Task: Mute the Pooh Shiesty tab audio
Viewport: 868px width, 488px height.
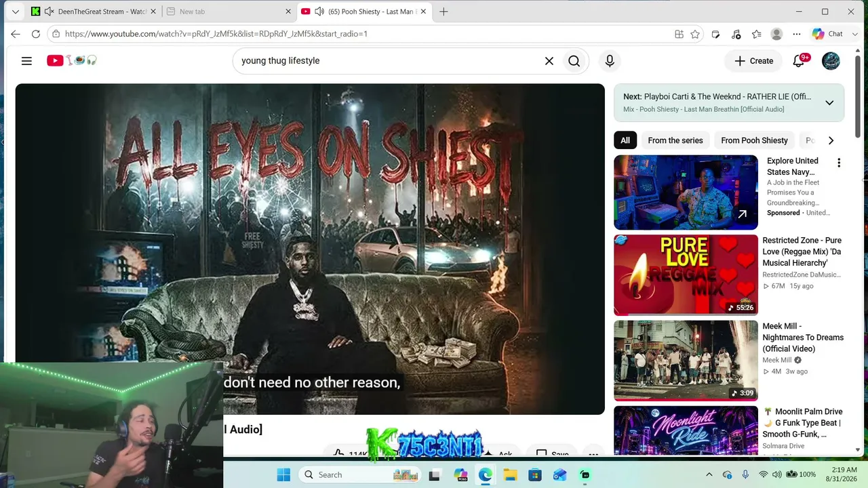Action: click(x=319, y=12)
